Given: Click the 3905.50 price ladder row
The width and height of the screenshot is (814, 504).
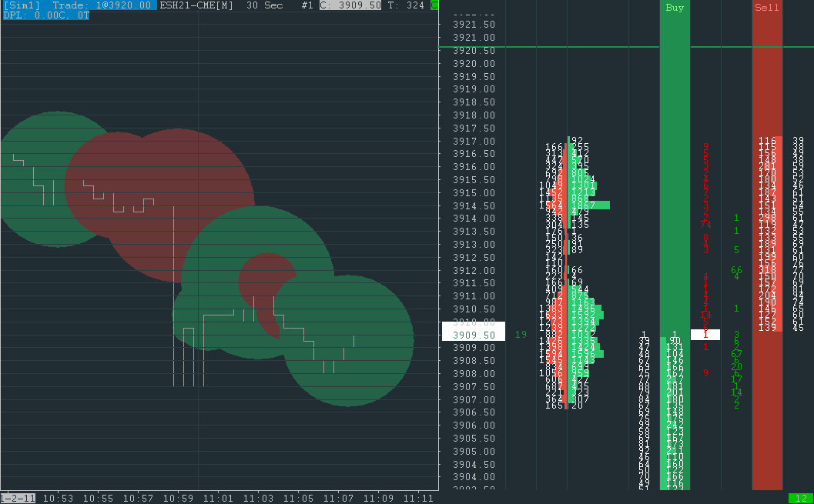Looking at the screenshot, I should point(474,438).
